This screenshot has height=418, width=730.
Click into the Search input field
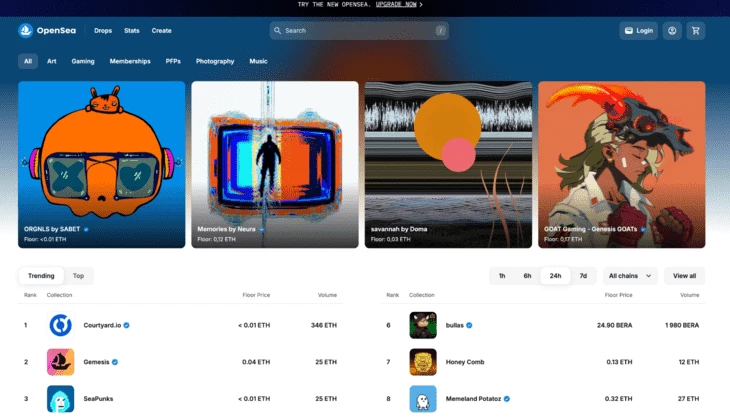359,31
